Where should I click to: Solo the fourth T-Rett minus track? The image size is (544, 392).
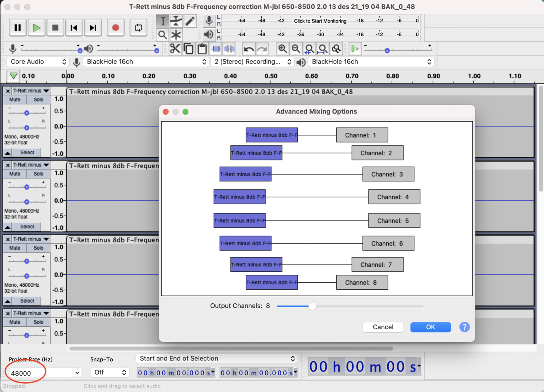point(38,322)
